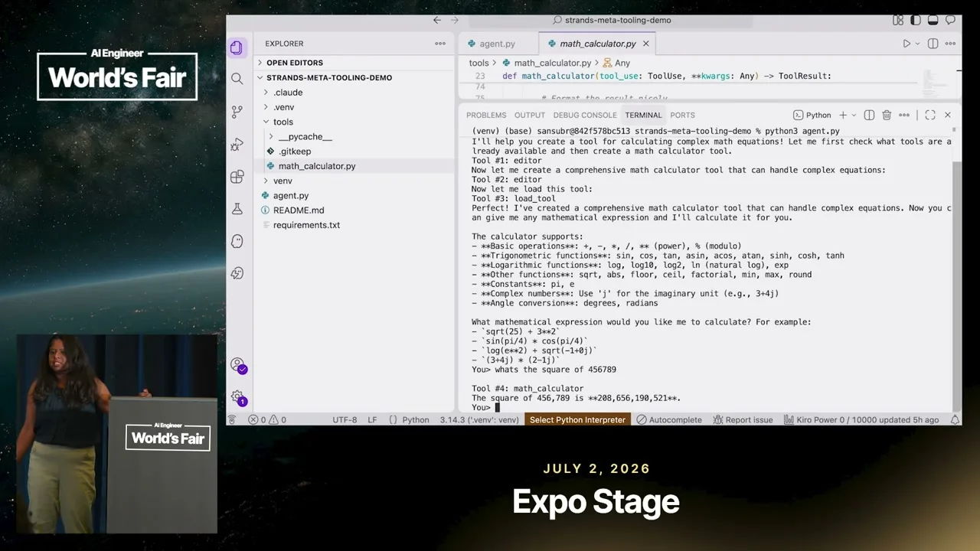
Task: Click the 3.14.3 venv interpreter version
Action: click(479, 419)
